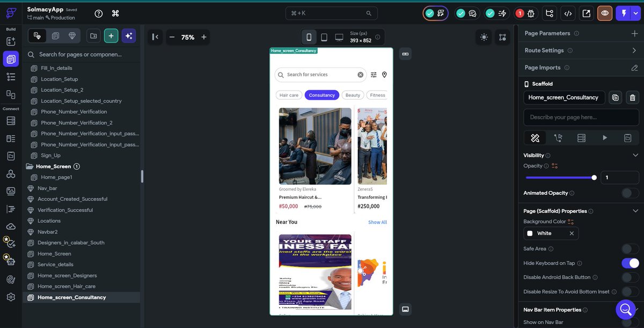Image resolution: width=644 pixels, height=328 pixels.
Task: Disable Hide Keyboard on Tap switch
Action: (630, 263)
